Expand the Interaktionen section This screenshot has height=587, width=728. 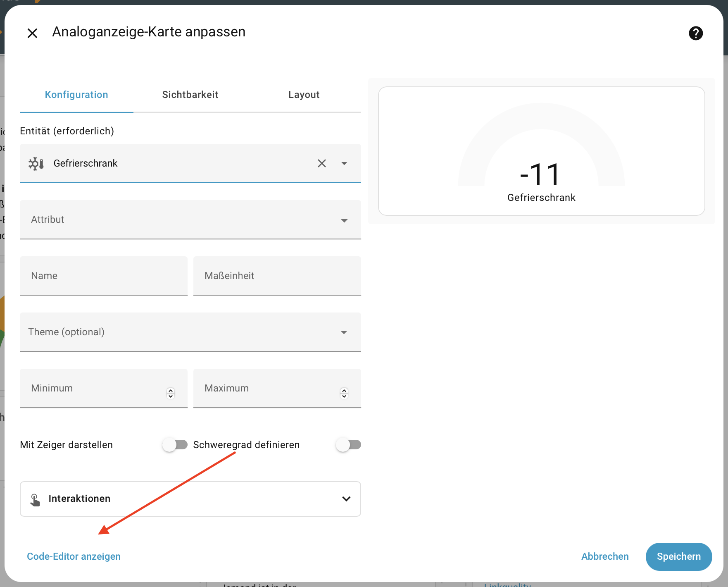pos(190,499)
